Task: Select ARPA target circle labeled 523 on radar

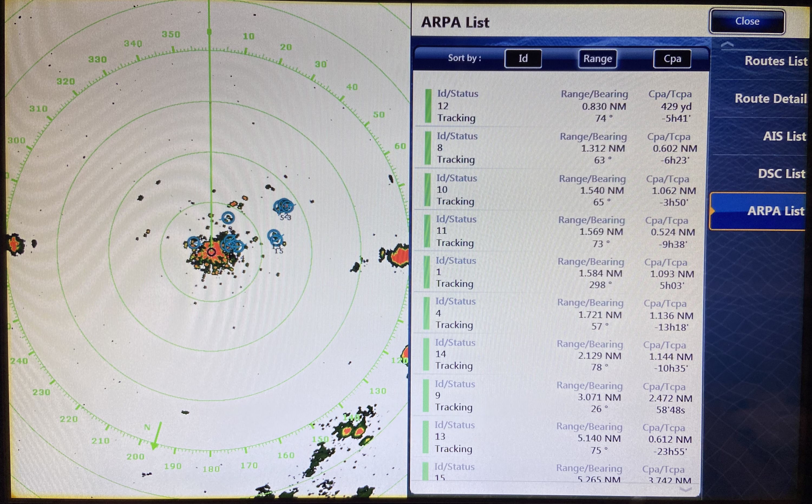Action: click(284, 207)
